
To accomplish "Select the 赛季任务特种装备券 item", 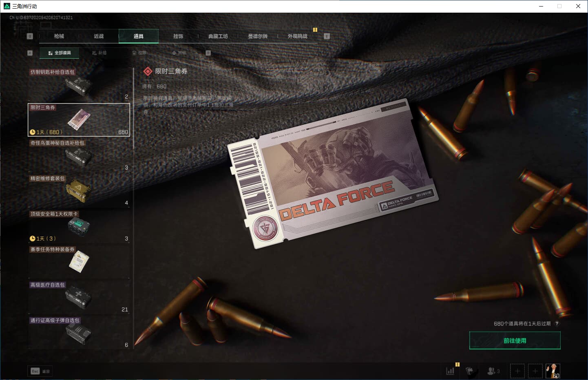I will 79,262.
